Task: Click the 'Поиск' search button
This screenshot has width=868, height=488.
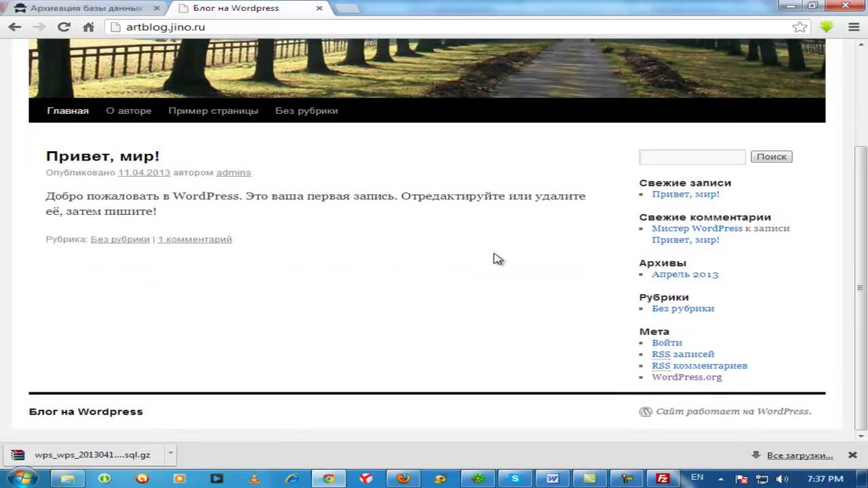Action: pos(772,157)
